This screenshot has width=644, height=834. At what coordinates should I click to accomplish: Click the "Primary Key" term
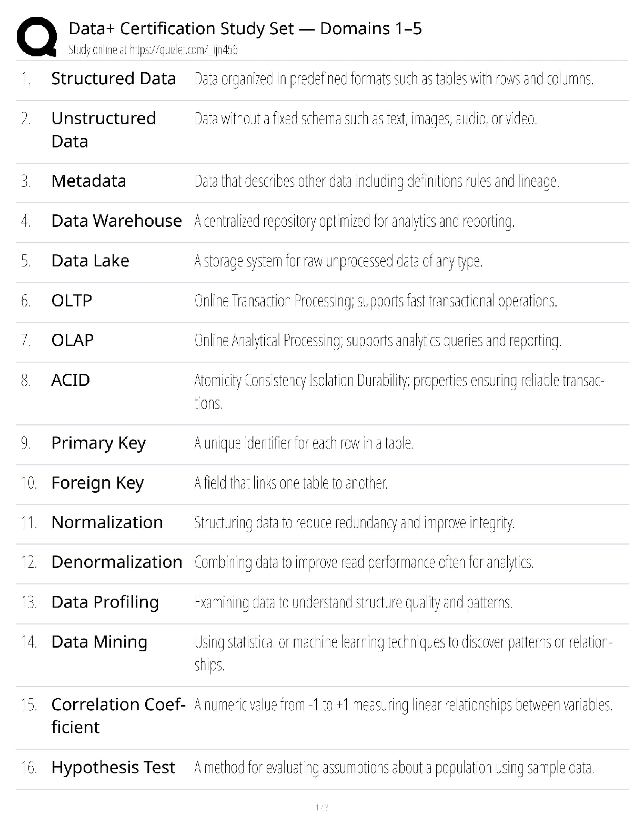pyautogui.click(x=98, y=443)
